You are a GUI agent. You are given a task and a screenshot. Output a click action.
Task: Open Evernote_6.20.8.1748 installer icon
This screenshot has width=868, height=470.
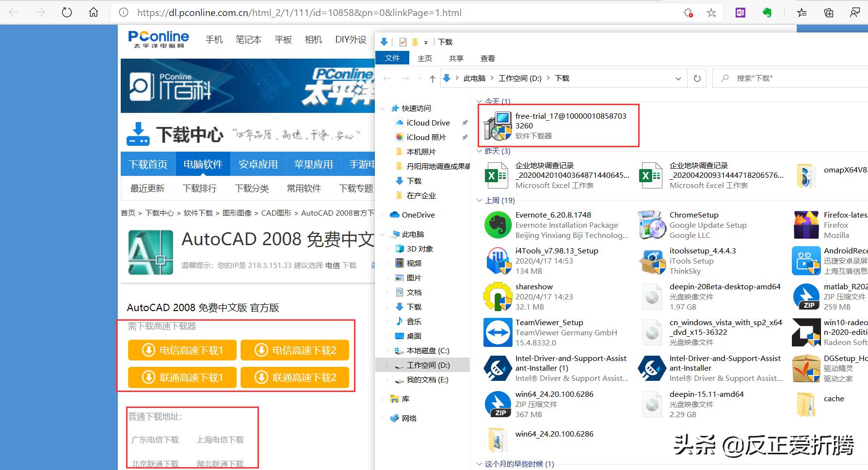[x=498, y=225]
